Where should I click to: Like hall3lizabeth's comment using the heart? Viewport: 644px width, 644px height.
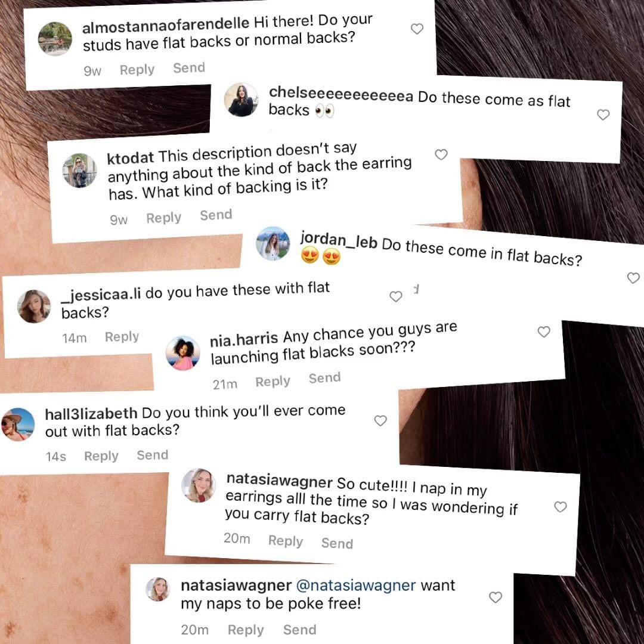[x=380, y=420]
